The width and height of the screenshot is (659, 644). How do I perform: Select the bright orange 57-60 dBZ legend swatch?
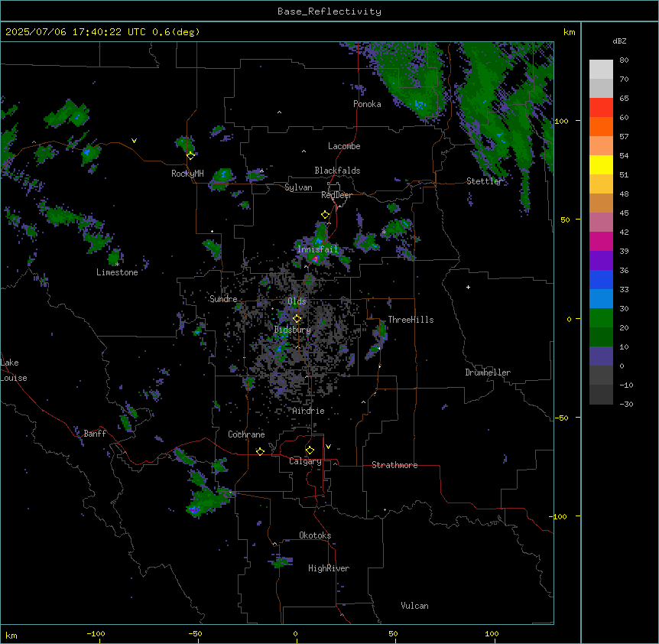[x=601, y=127]
